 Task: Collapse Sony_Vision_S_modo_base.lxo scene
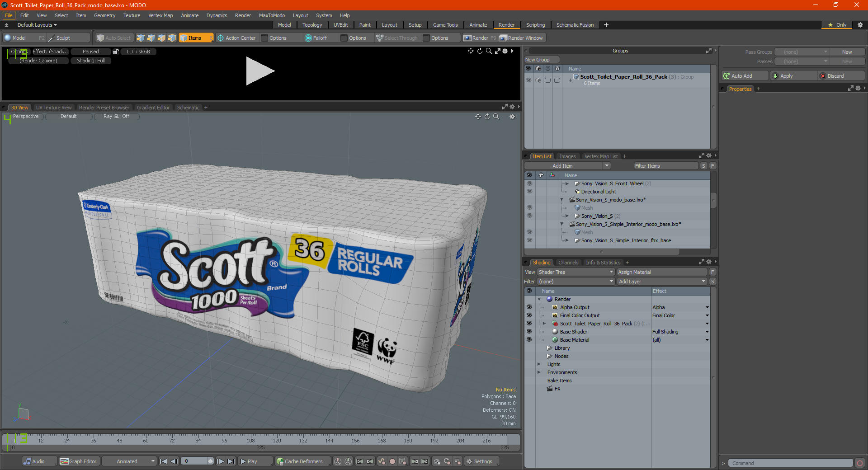[562, 200]
